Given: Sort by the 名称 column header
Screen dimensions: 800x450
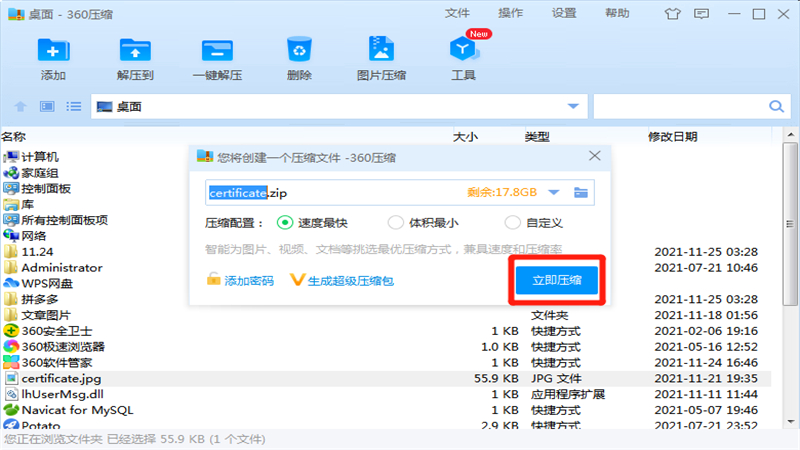Looking at the screenshot, I should point(14,136).
